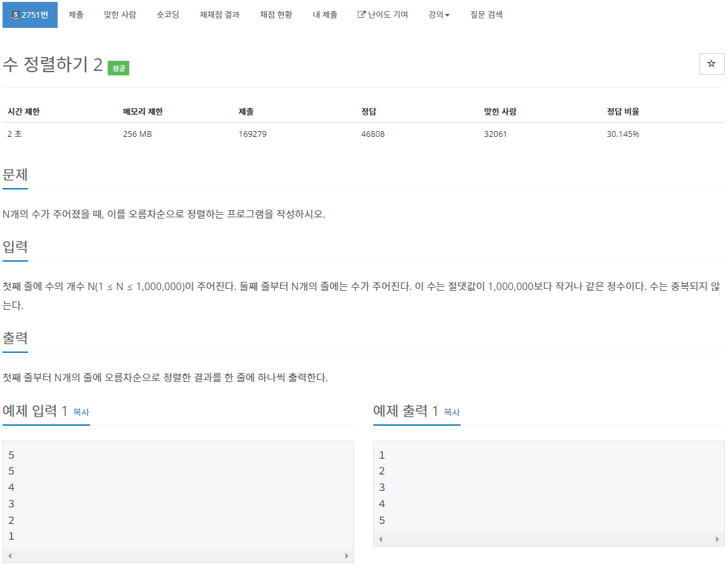Image resolution: width=728 pixels, height=565 pixels.
Task: Go to the 제출 tab
Action: tap(75, 15)
